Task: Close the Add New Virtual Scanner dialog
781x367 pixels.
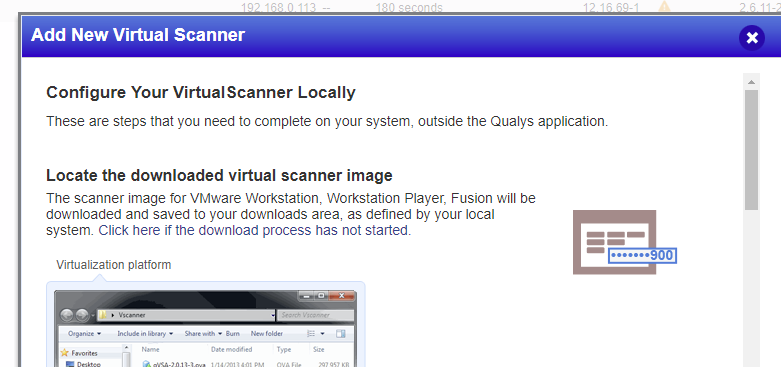Action: tap(752, 38)
